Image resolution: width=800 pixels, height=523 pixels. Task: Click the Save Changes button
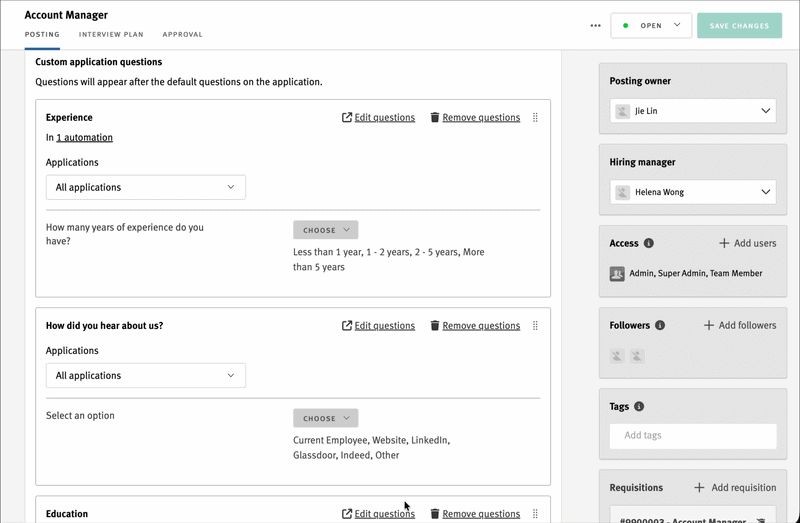coord(739,26)
